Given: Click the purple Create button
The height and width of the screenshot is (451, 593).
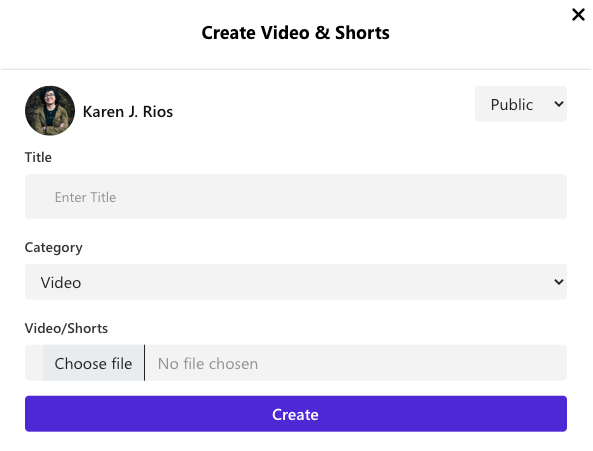Looking at the screenshot, I should (x=296, y=414).
